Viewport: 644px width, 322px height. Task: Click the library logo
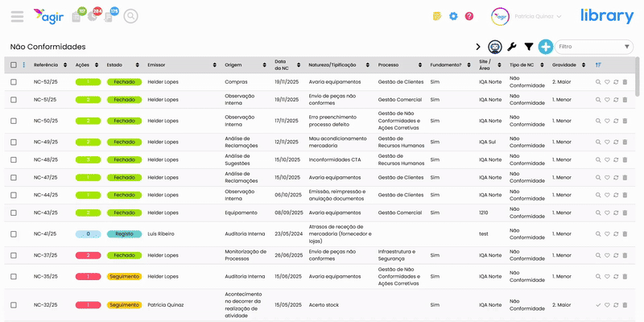click(607, 15)
